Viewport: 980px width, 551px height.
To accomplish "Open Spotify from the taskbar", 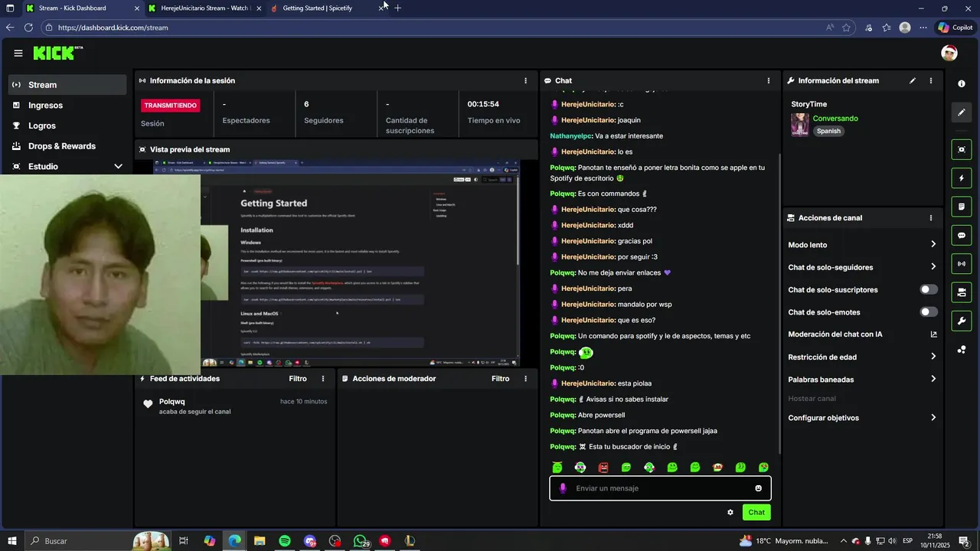I will pyautogui.click(x=285, y=541).
